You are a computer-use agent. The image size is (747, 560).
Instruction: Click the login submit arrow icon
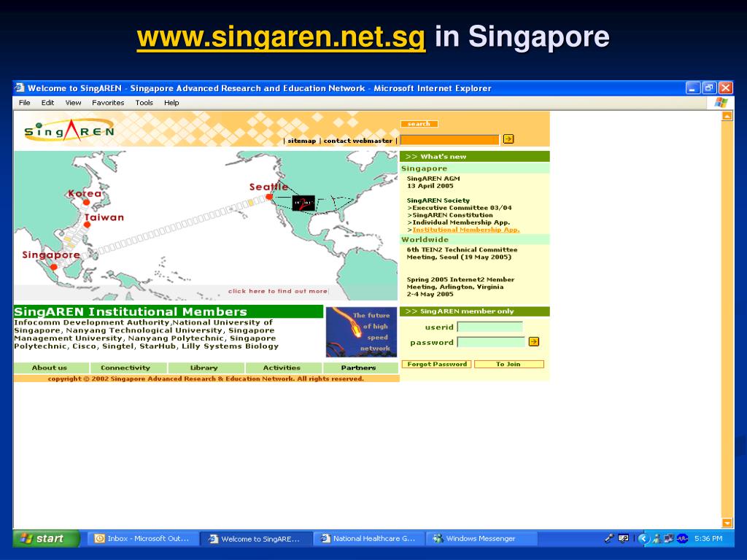(x=533, y=341)
